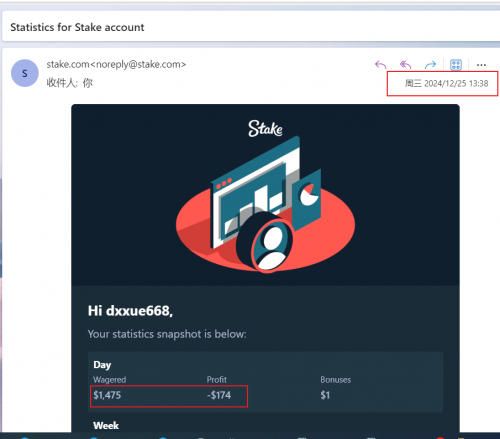Screen dimensions: 500x439
Task: Click the Stake logo in email header
Action: pos(265,129)
